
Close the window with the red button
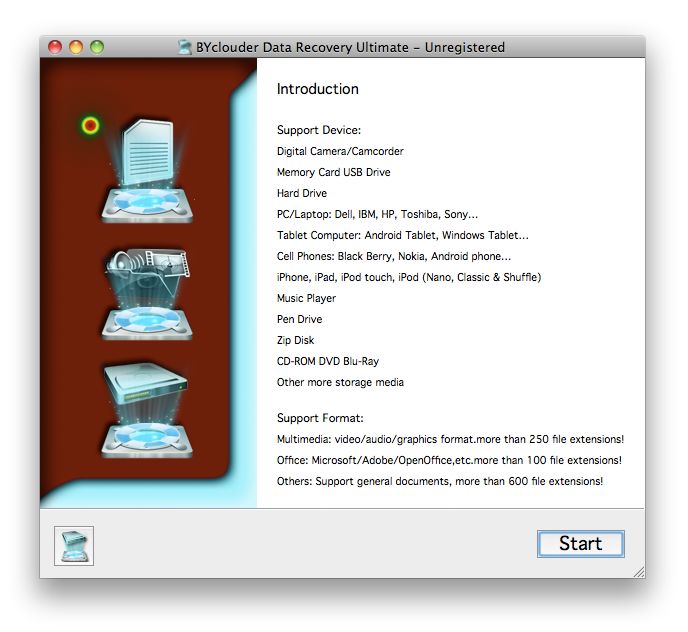click(x=55, y=47)
